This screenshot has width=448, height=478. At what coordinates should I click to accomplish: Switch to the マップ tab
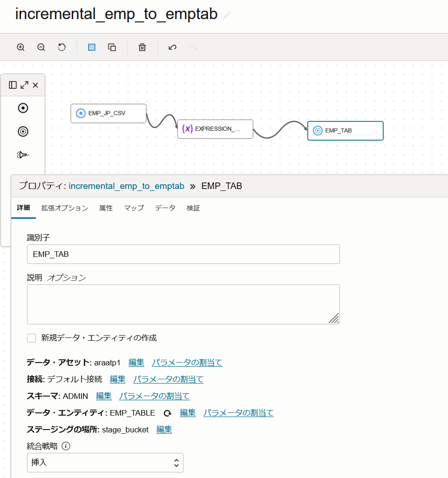point(134,208)
